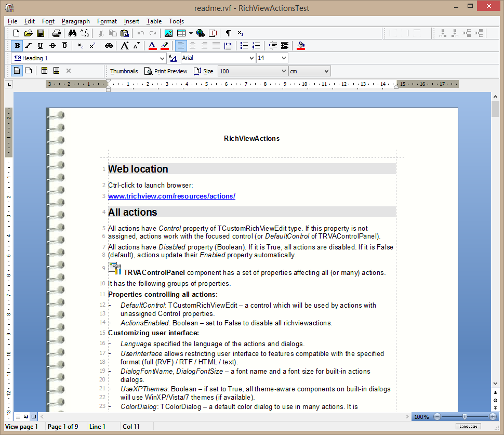Click the Language button in status bar
Viewport: 504px width, 435px height.
point(468,426)
